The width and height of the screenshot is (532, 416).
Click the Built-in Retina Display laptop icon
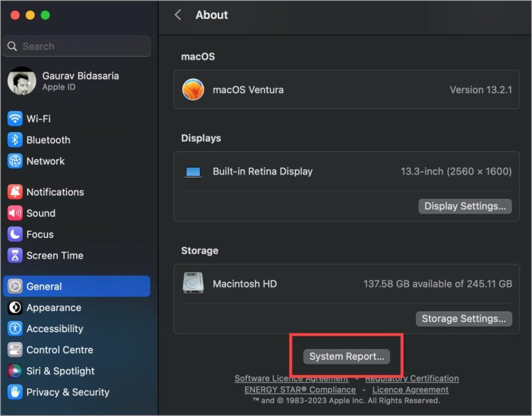coord(193,172)
